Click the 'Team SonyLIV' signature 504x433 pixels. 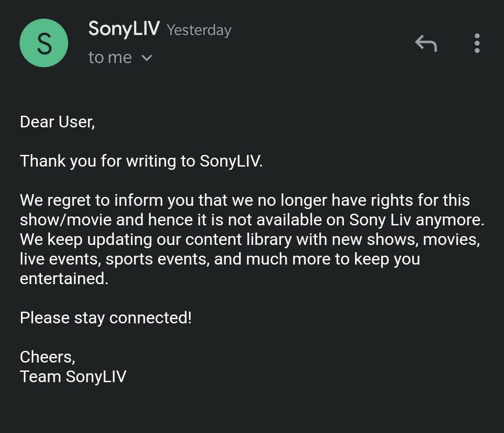(x=73, y=377)
